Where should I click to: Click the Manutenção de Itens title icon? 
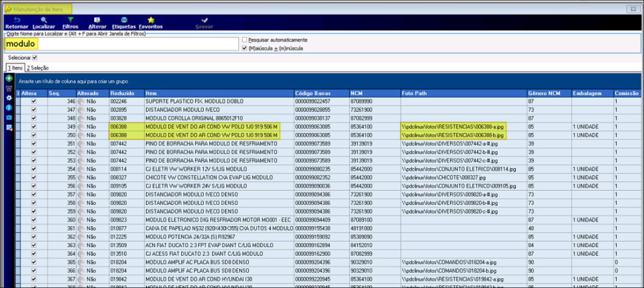click(8, 9)
